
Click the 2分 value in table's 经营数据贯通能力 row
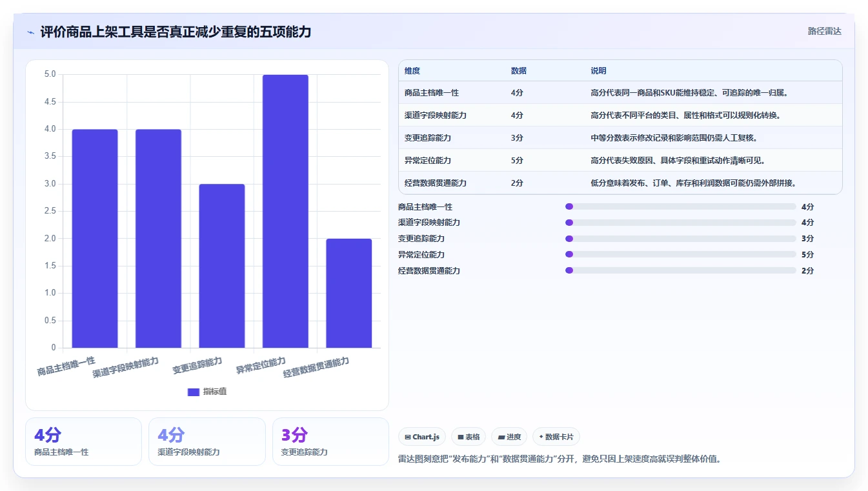point(517,183)
